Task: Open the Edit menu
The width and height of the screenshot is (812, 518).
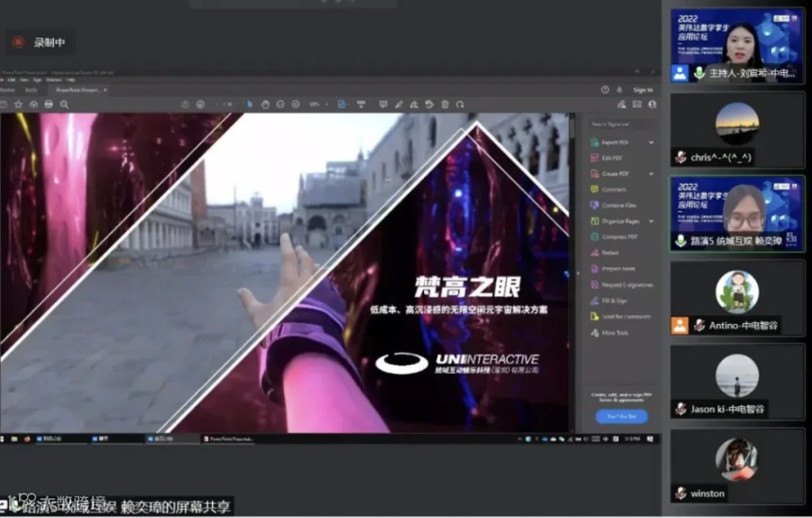Action: pos(11,79)
